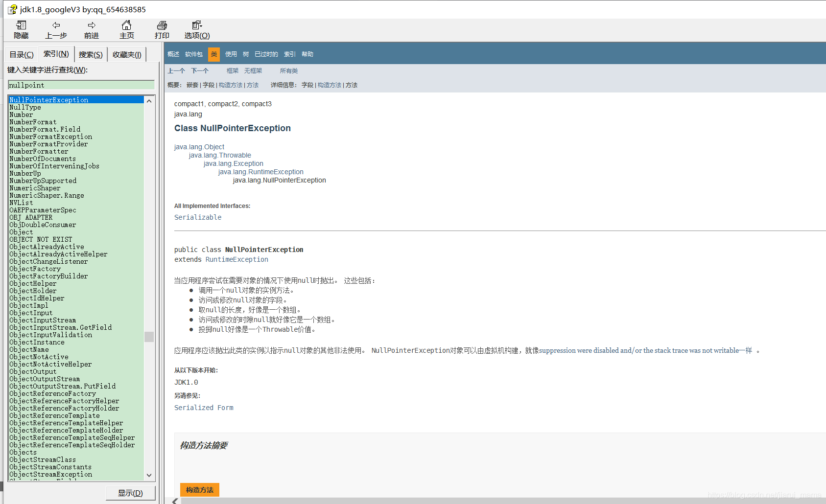Image resolution: width=826 pixels, height=504 pixels.
Task: Click the index list scrollbar thumb
Action: 149,337
